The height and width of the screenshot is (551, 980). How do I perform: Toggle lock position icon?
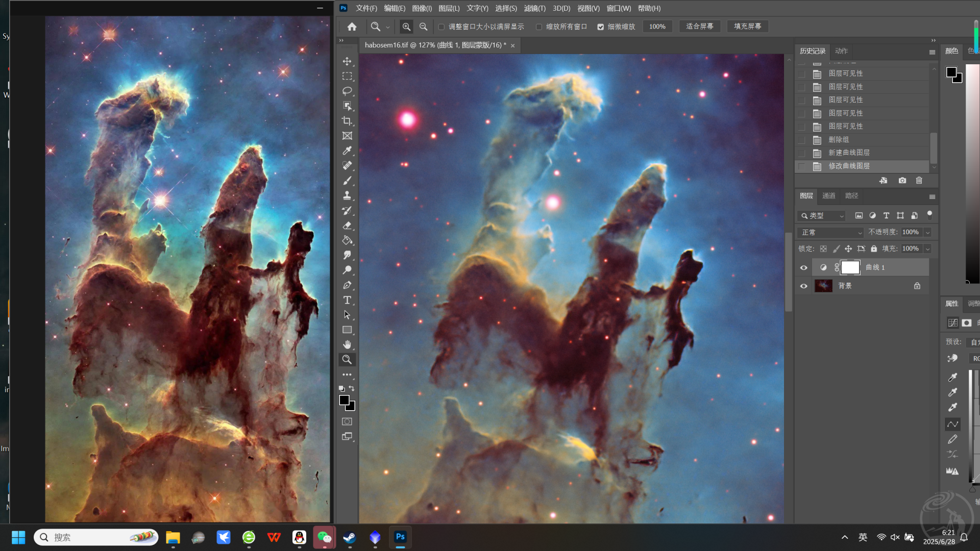click(848, 248)
